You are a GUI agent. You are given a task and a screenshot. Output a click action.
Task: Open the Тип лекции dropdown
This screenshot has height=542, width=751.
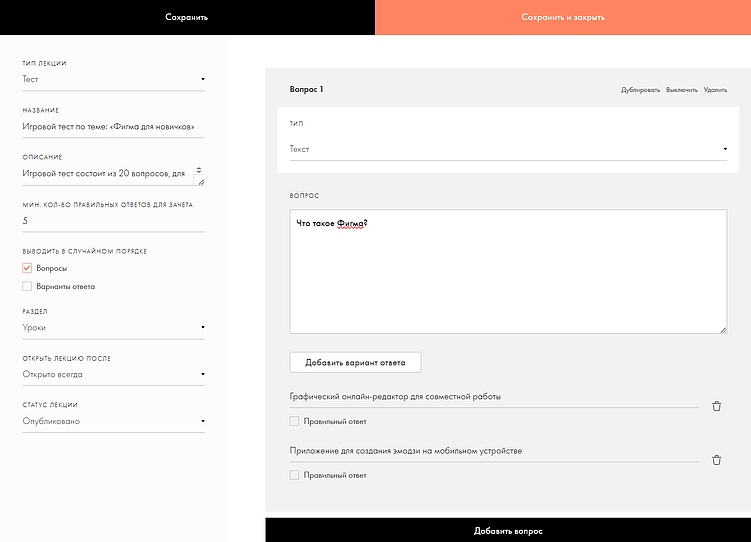114,79
